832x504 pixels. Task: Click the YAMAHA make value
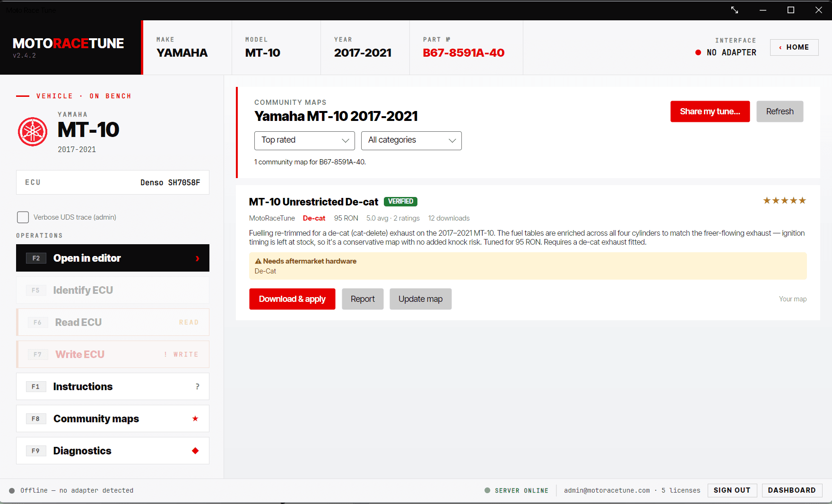point(182,53)
